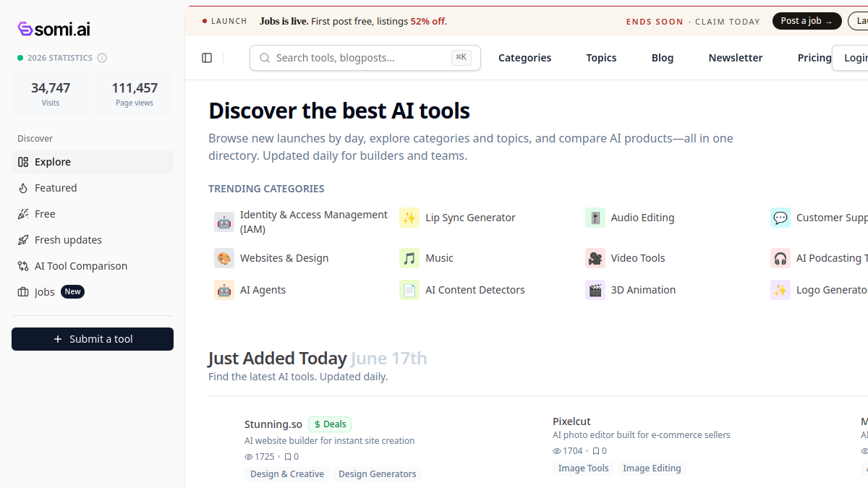The image size is (868, 488).
Task: Click the AI Content Detectors document icon
Action: tap(409, 290)
